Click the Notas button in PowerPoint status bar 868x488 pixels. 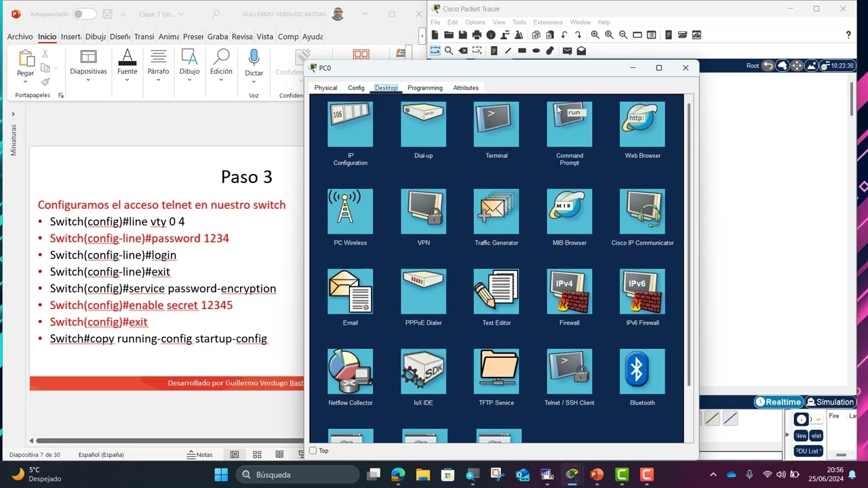[x=200, y=455]
